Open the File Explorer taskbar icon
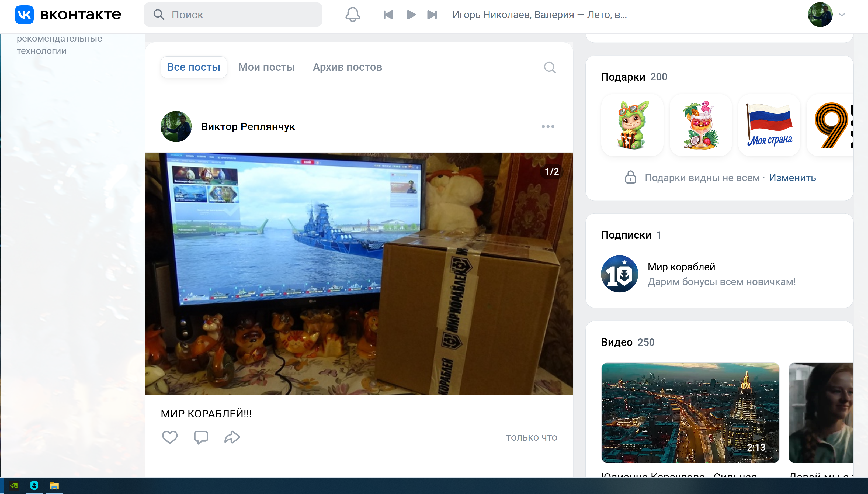 [x=54, y=486]
